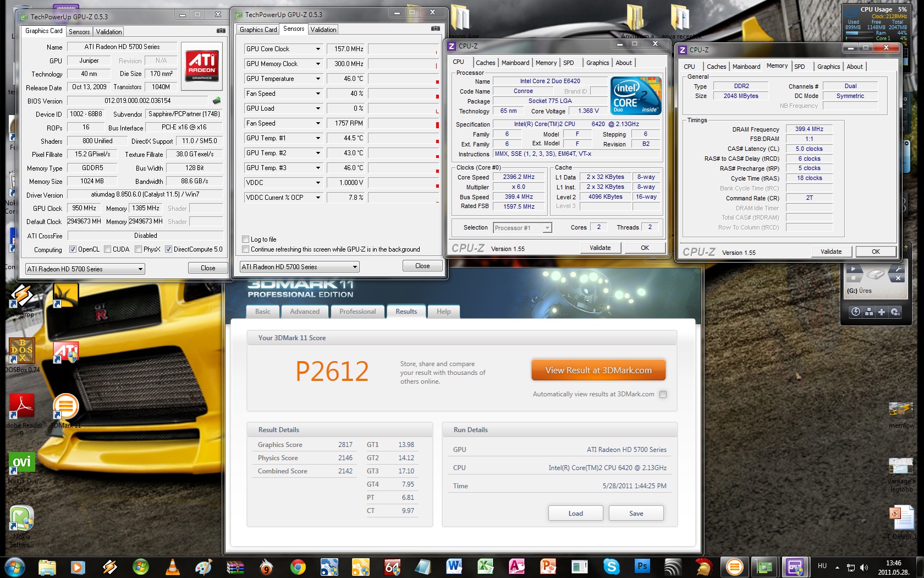Image resolution: width=924 pixels, height=578 pixels.
Task: Click OK in the right CPU-Z memory window
Action: click(x=876, y=252)
